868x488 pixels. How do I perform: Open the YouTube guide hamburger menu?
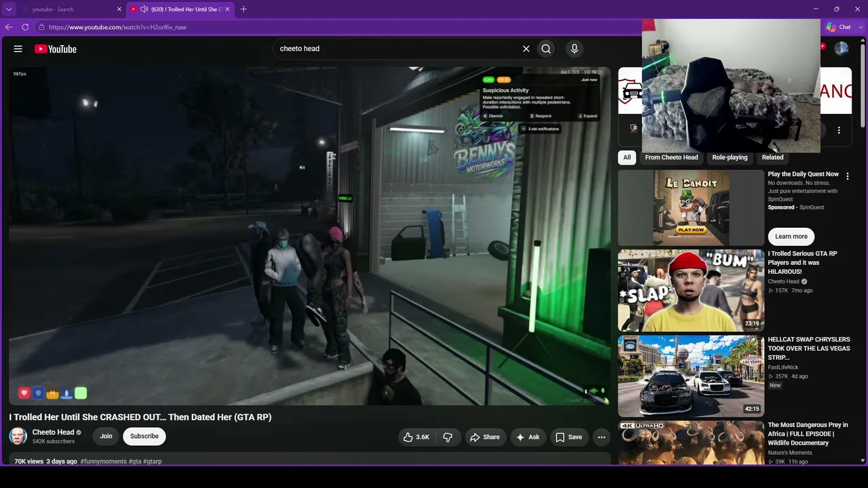click(x=18, y=49)
